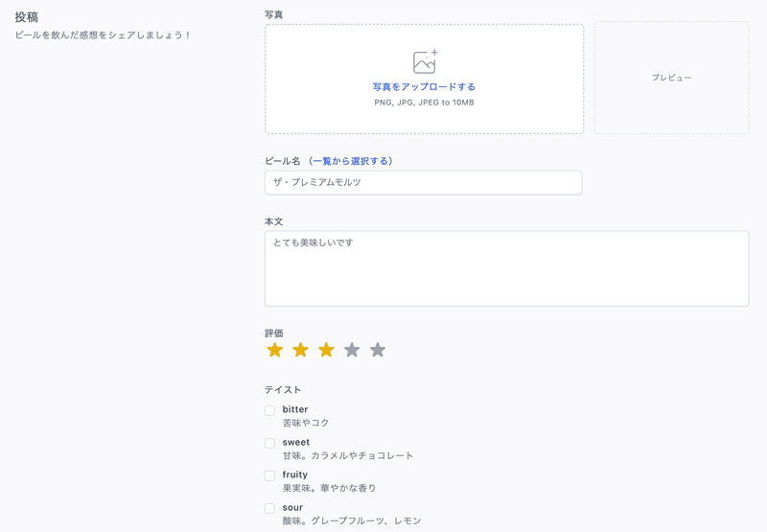Viewport: 767px width, 532px height.
Task: Select the bitter label text
Action: (x=295, y=409)
